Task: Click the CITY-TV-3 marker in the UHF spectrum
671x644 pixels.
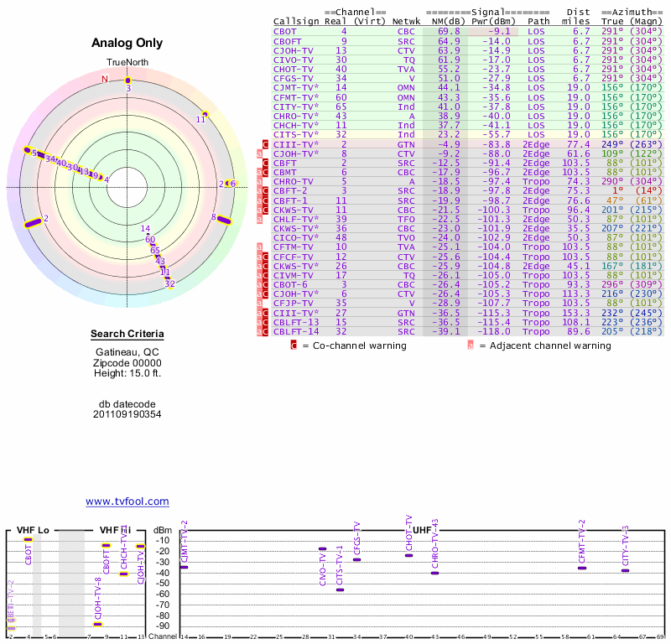Action: click(625, 570)
